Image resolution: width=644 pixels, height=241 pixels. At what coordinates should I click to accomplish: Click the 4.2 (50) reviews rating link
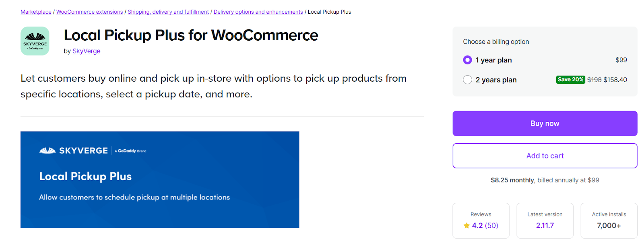point(485,226)
